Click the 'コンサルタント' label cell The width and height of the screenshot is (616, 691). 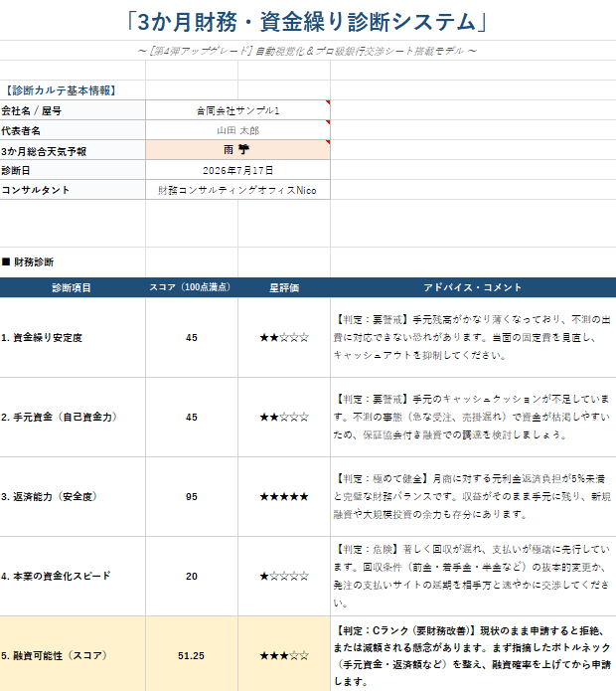click(x=73, y=190)
